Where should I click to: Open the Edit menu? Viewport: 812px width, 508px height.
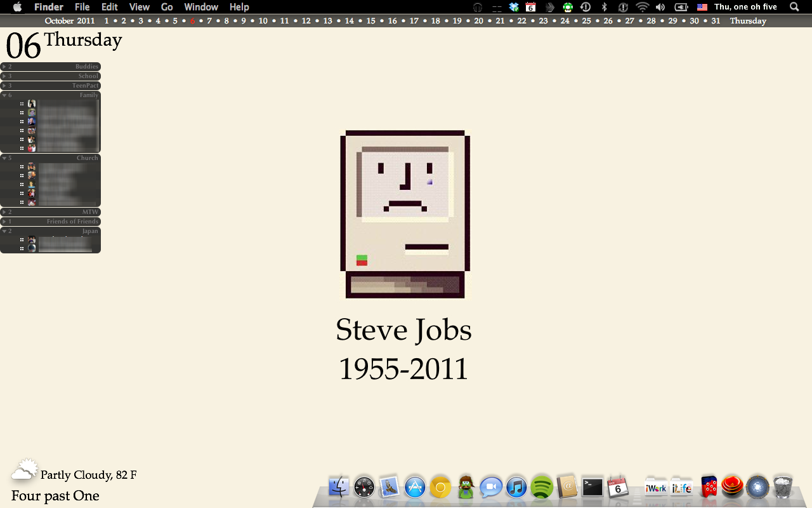point(110,7)
